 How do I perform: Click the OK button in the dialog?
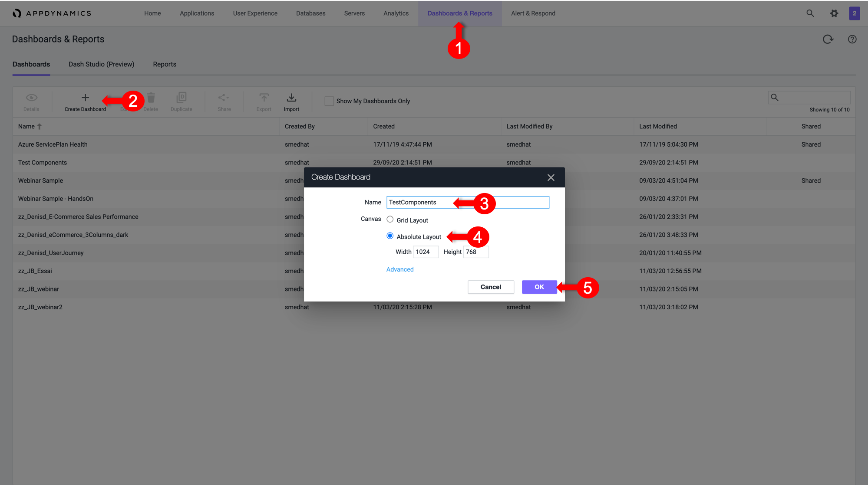click(x=539, y=287)
